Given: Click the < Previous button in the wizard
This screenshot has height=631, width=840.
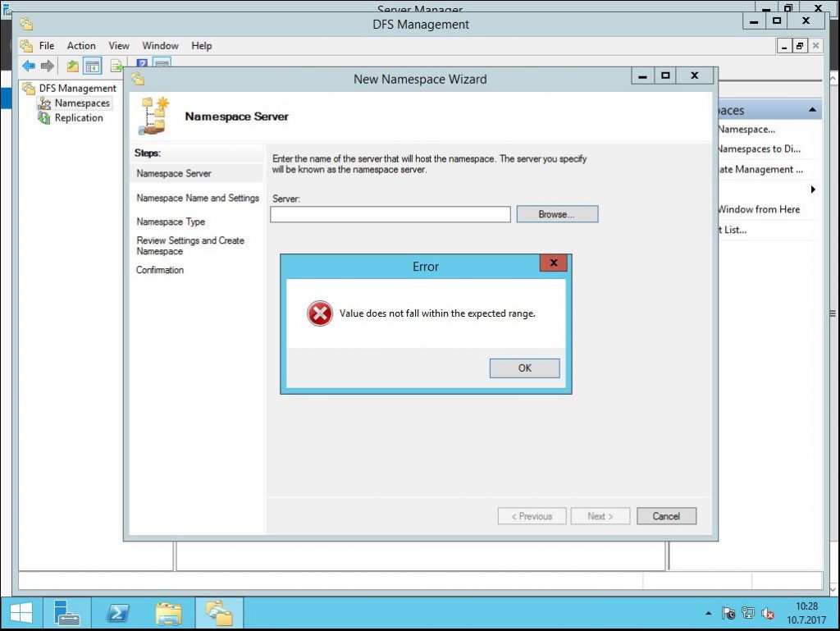Looking at the screenshot, I should [532, 516].
